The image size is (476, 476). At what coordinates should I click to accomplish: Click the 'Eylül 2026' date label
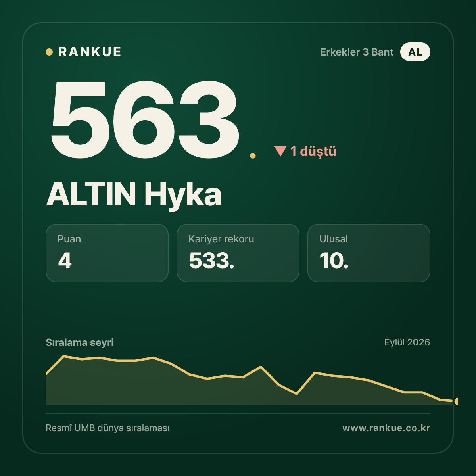[407, 342]
